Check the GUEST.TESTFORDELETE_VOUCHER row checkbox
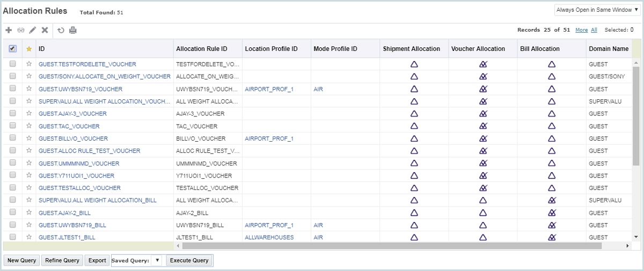 click(13, 64)
